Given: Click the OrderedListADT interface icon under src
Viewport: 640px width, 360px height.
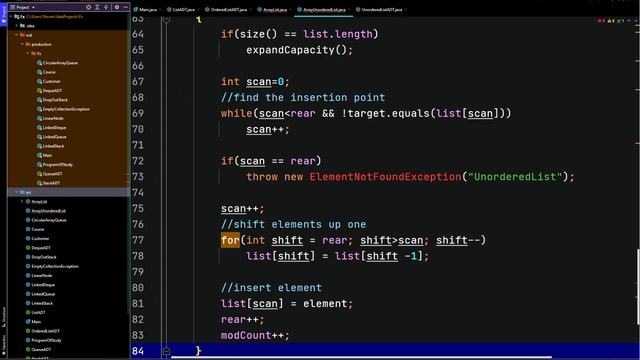Looking at the screenshot, I should pos(28,331).
